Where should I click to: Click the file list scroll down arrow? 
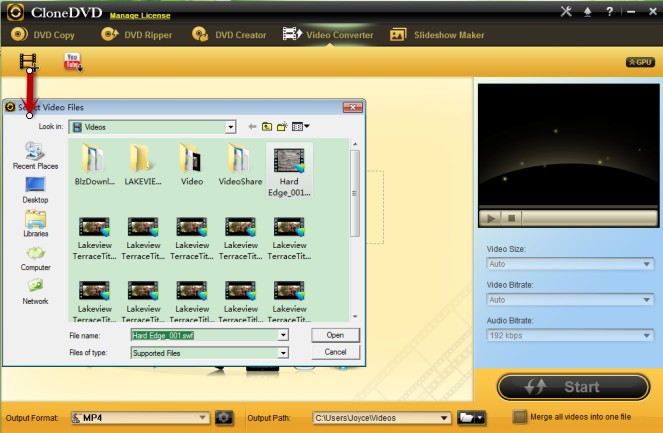click(x=355, y=316)
